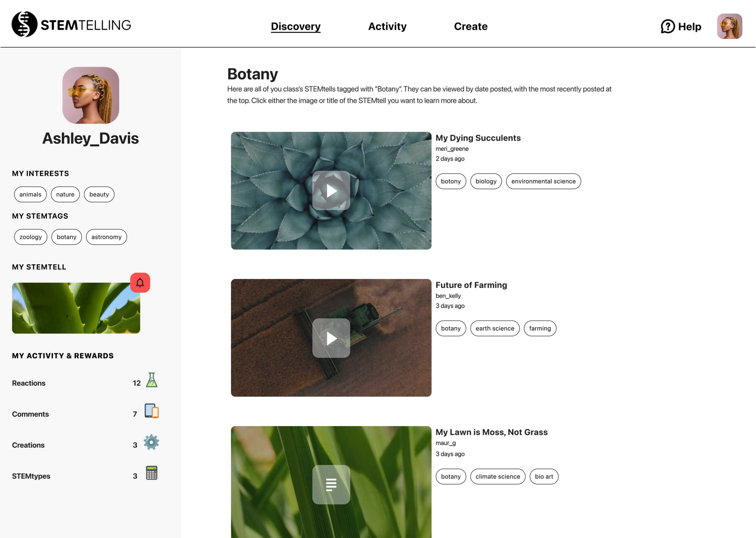Screen dimensions: 756x538
Task: Click the STEMtypes calculator reward icon
Action: [x=152, y=473]
